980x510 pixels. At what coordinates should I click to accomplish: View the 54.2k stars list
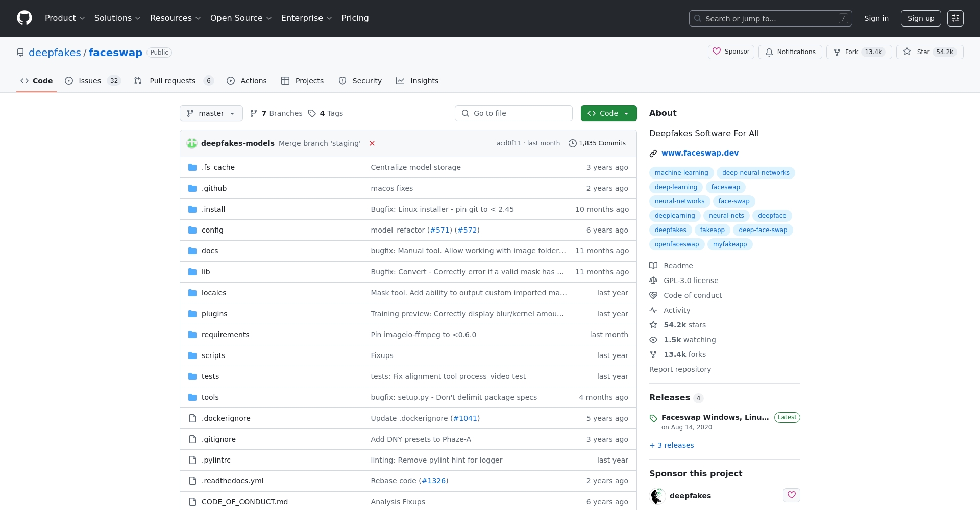pyautogui.click(x=678, y=325)
